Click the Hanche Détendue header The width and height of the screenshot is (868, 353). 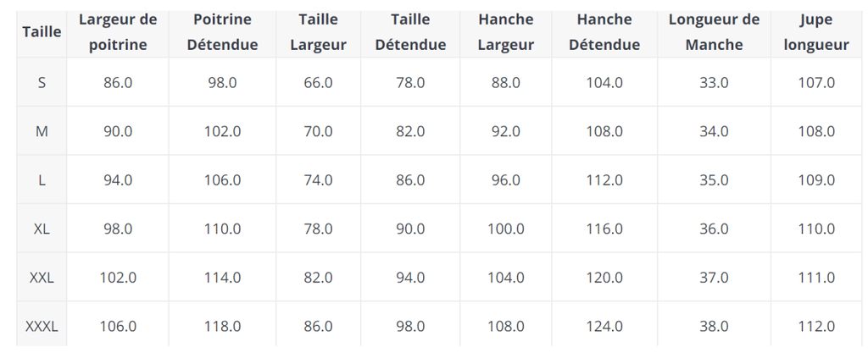(604, 32)
